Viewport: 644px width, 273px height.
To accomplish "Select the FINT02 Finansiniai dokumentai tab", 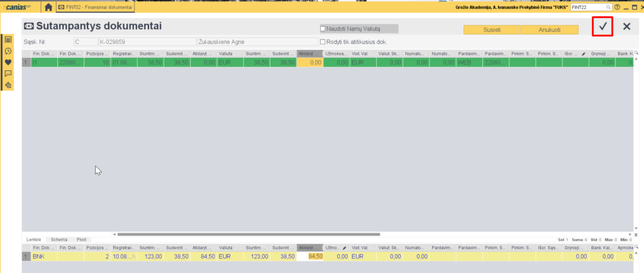I will (x=96, y=7).
